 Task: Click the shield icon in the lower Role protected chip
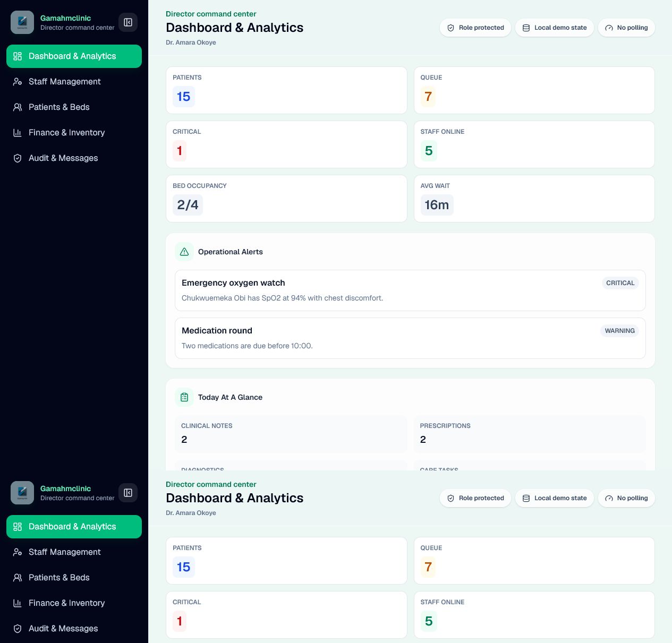(x=450, y=498)
